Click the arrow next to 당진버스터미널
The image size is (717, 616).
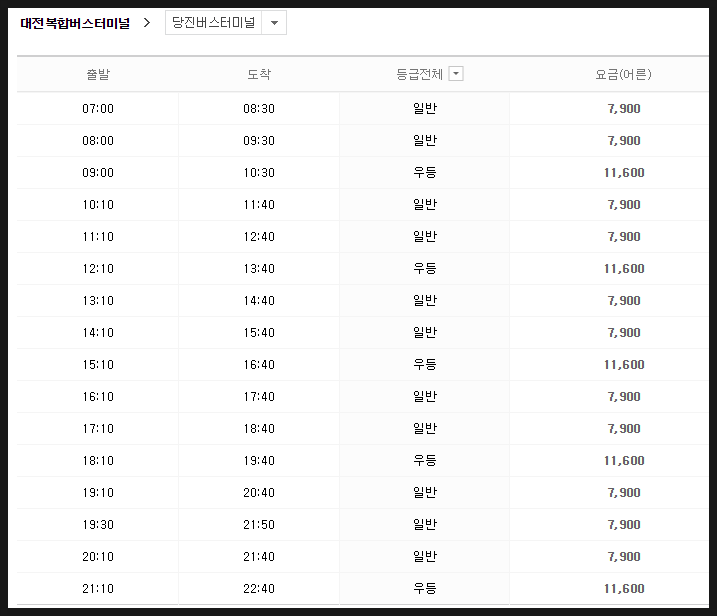[274, 22]
